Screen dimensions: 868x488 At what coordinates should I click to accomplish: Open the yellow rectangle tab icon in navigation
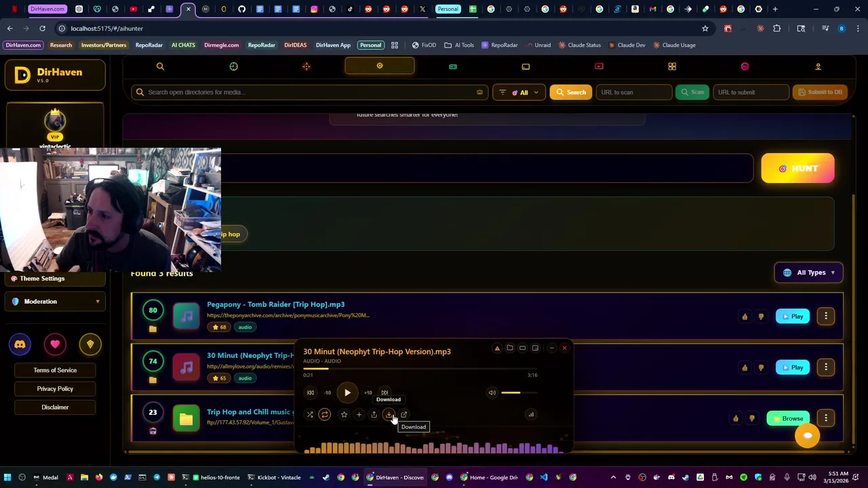click(x=526, y=66)
